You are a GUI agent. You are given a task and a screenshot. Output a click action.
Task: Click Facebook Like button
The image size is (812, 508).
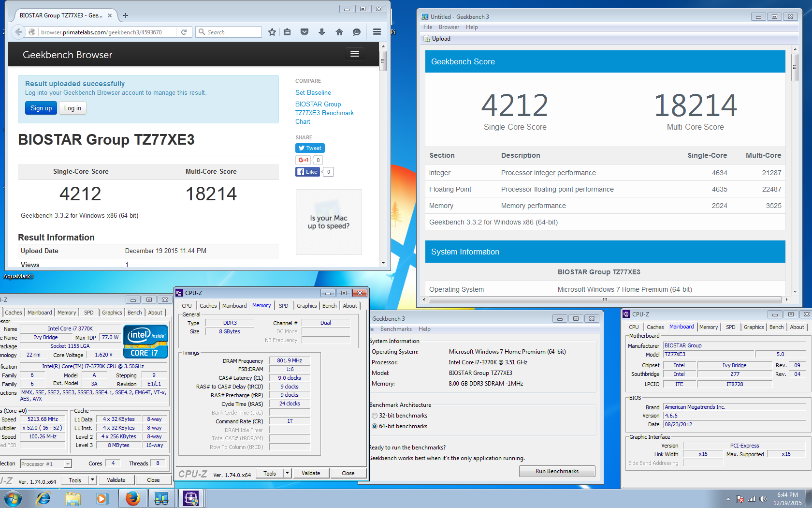[307, 172]
